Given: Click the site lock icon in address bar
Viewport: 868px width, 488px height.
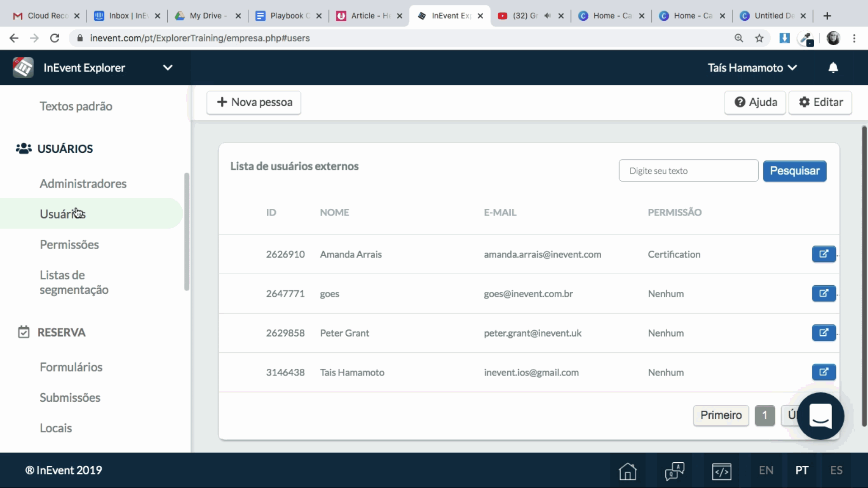Looking at the screenshot, I should point(80,38).
